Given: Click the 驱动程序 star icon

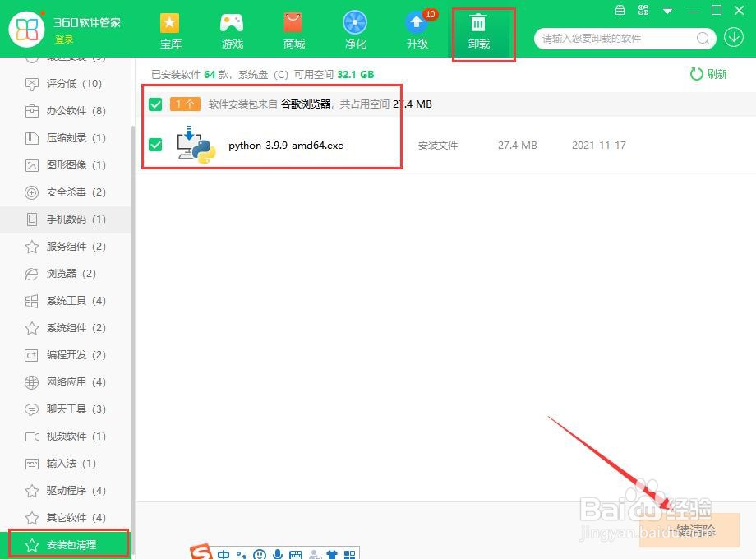Looking at the screenshot, I should pos(32,491).
